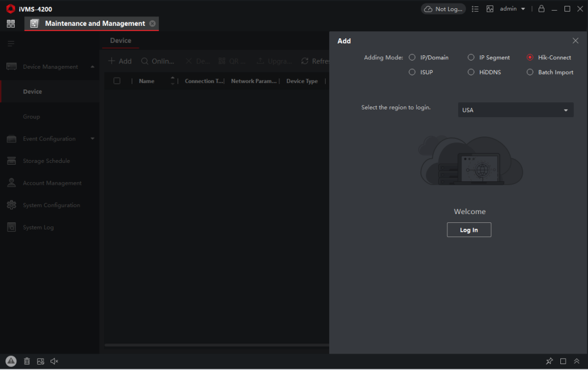
Task: Expand the Device Management sidebar section
Action: pyautogui.click(x=49, y=66)
